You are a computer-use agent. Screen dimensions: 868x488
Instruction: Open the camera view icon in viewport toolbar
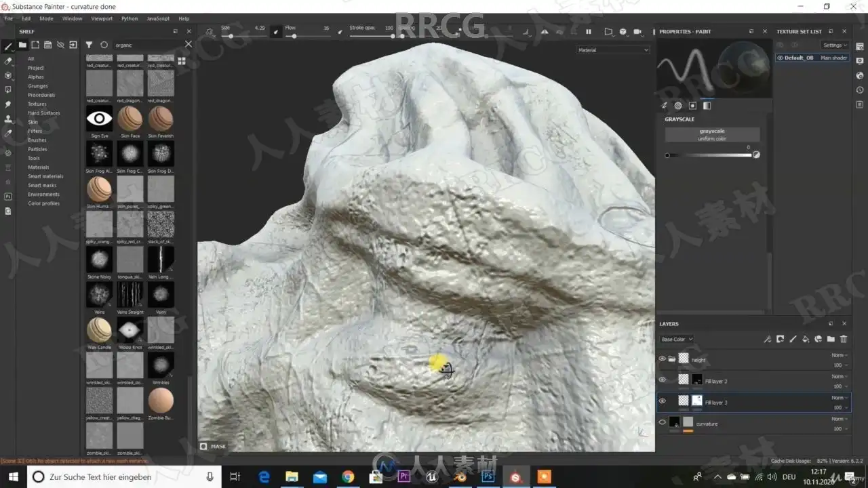pyautogui.click(x=637, y=32)
